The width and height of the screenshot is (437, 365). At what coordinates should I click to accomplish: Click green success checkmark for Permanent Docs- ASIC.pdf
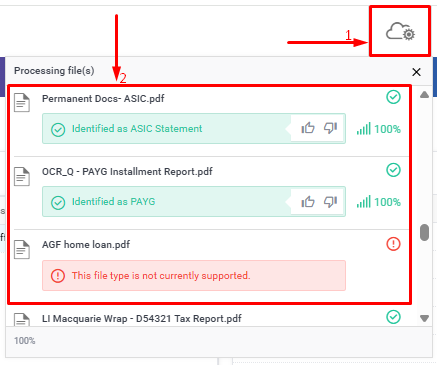click(x=393, y=97)
